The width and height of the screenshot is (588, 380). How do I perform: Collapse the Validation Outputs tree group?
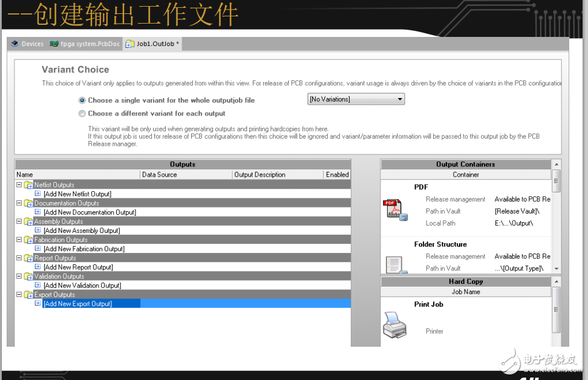click(x=19, y=276)
